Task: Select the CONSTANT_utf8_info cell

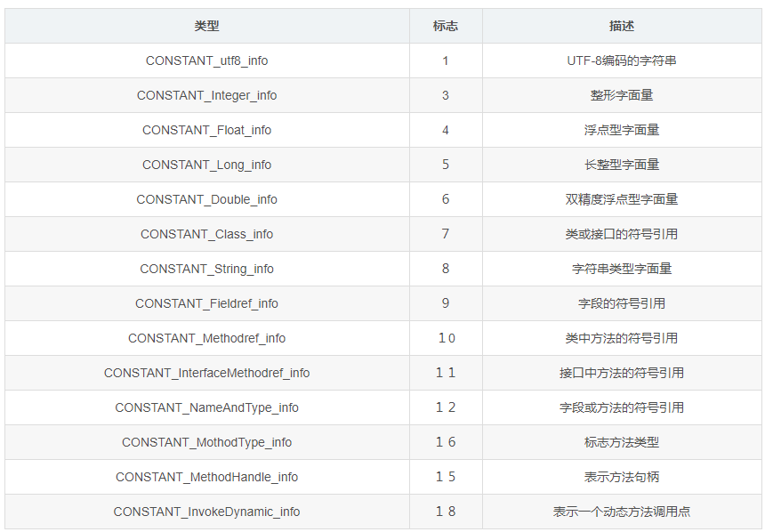Action: tap(206, 60)
